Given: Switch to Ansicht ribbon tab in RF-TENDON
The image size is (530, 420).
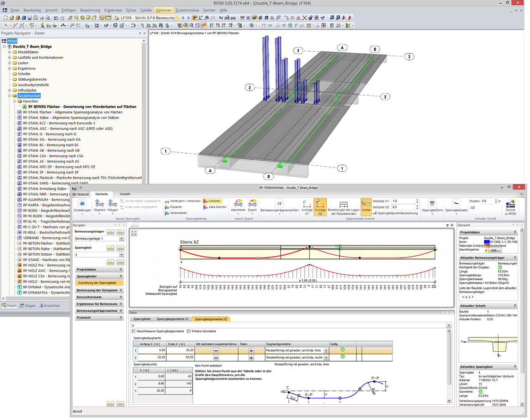Looking at the screenshot, I should click(x=125, y=194).
